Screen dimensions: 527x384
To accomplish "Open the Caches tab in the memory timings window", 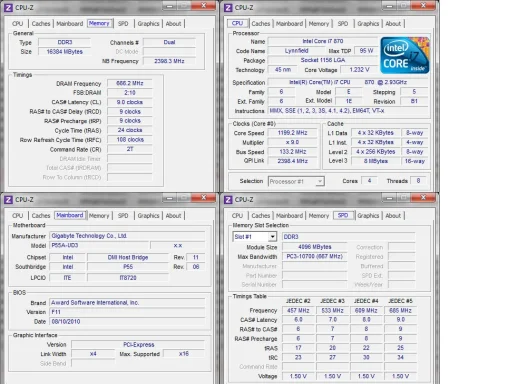I will 41,24.
